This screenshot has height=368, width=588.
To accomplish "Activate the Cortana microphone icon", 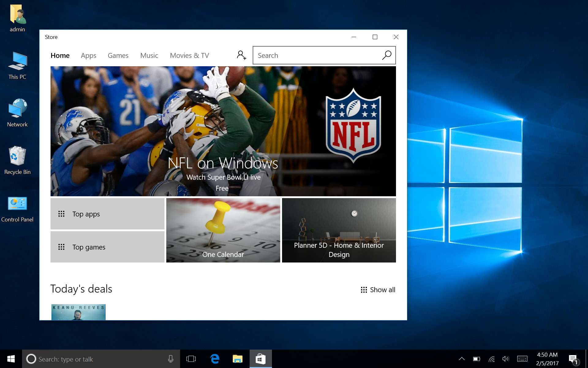I will point(171,359).
